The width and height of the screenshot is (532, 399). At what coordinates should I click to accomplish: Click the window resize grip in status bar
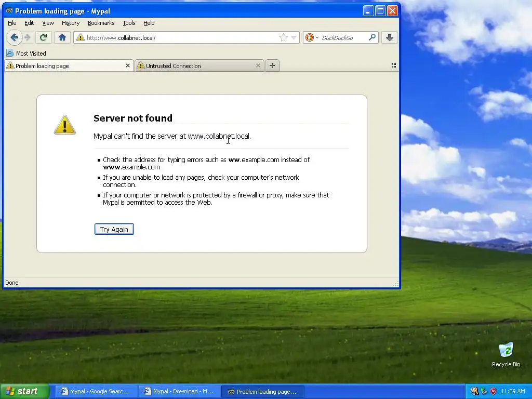pyautogui.click(x=395, y=284)
